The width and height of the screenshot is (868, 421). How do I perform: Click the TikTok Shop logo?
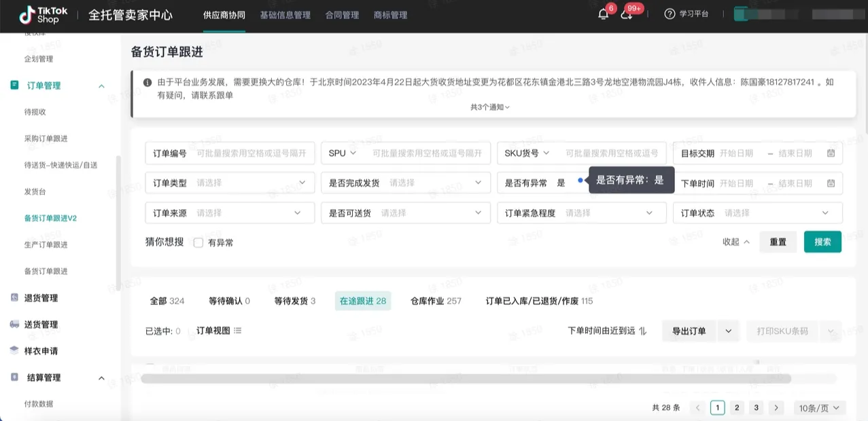[x=44, y=15]
